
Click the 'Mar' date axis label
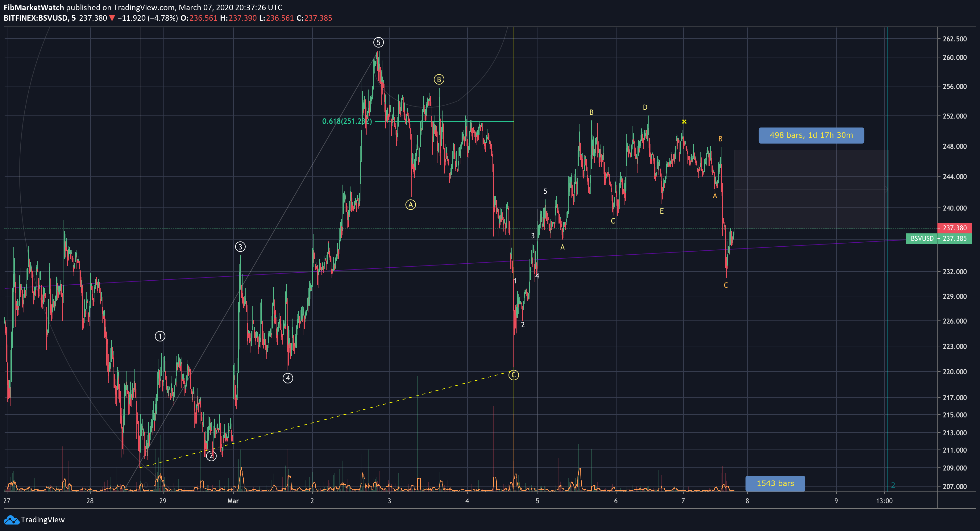[233, 500]
